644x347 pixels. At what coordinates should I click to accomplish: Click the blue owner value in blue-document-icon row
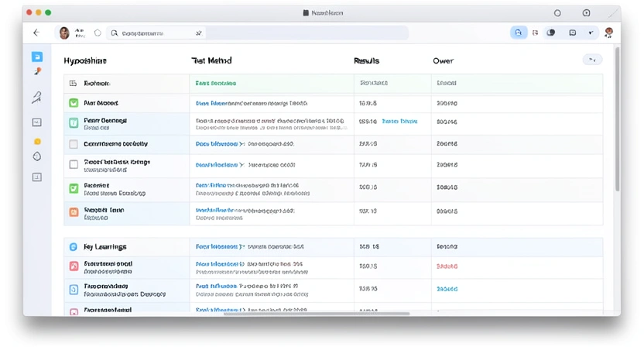[x=447, y=289]
